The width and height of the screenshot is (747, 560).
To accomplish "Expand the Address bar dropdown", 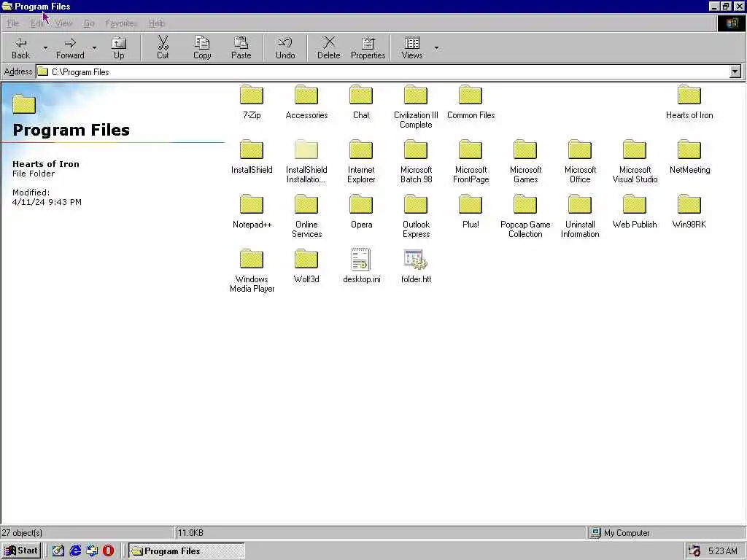I will point(735,72).
